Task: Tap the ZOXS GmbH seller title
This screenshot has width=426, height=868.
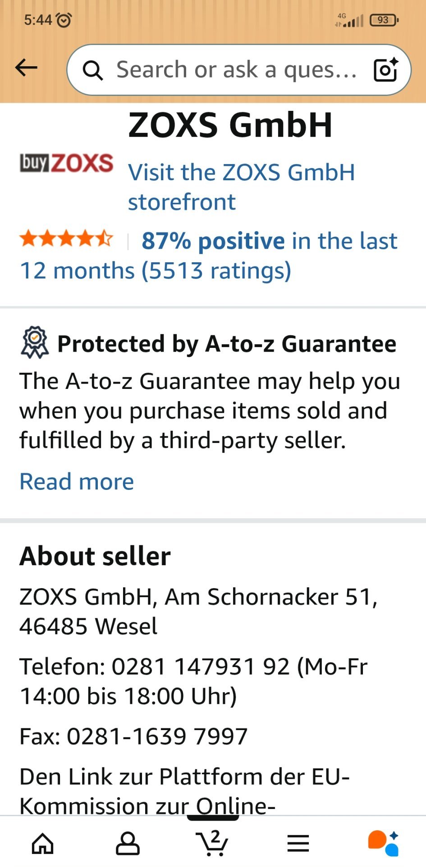Action: click(230, 125)
